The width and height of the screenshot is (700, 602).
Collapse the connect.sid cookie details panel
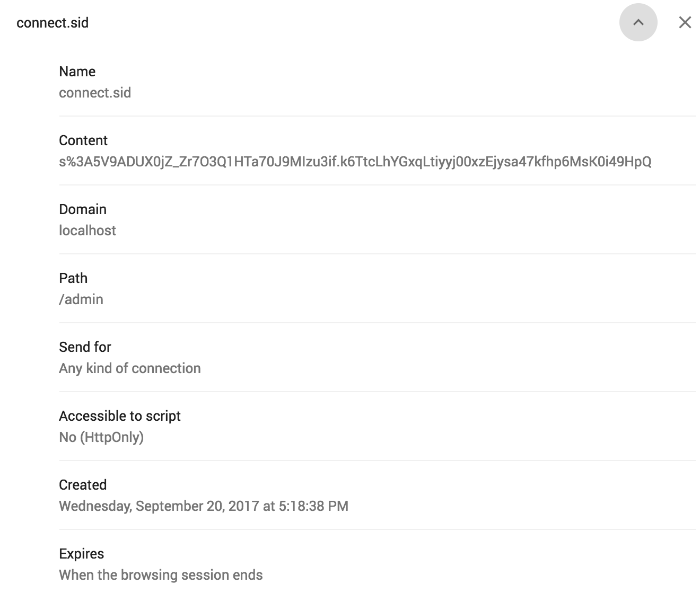(x=638, y=22)
